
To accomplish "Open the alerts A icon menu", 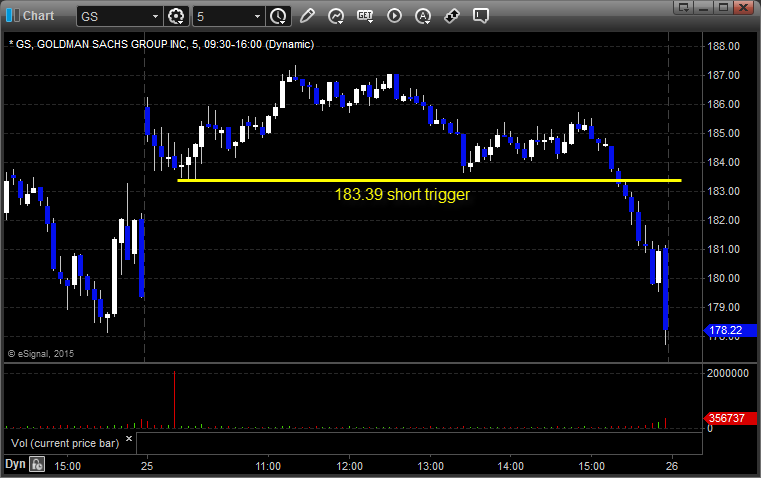I will click(423, 16).
